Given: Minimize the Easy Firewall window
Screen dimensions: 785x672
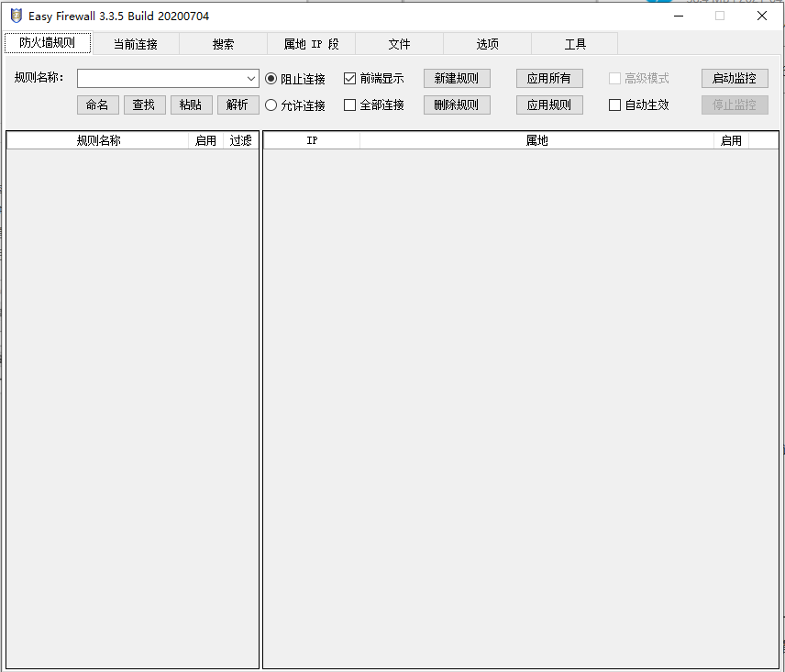Looking at the screenshot, I should click(x=679, y=16).
